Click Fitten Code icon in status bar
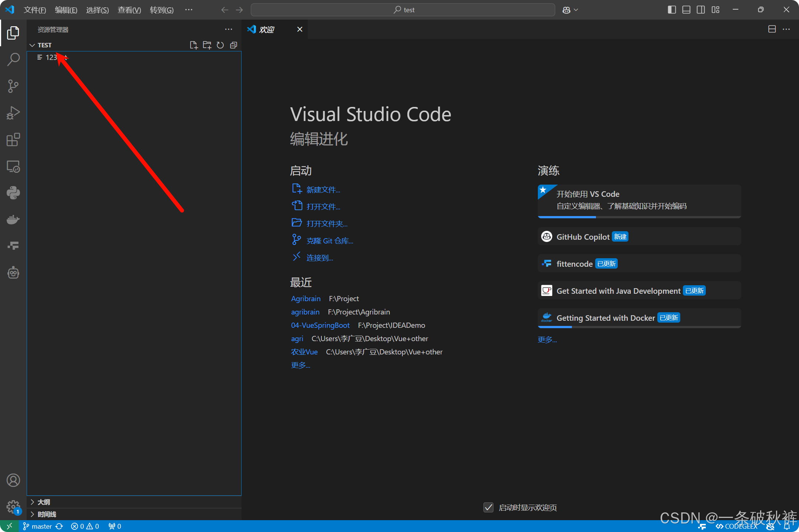The height and width of the screenshot is (532, 799). pyautogui.click(x=702, y=526)
